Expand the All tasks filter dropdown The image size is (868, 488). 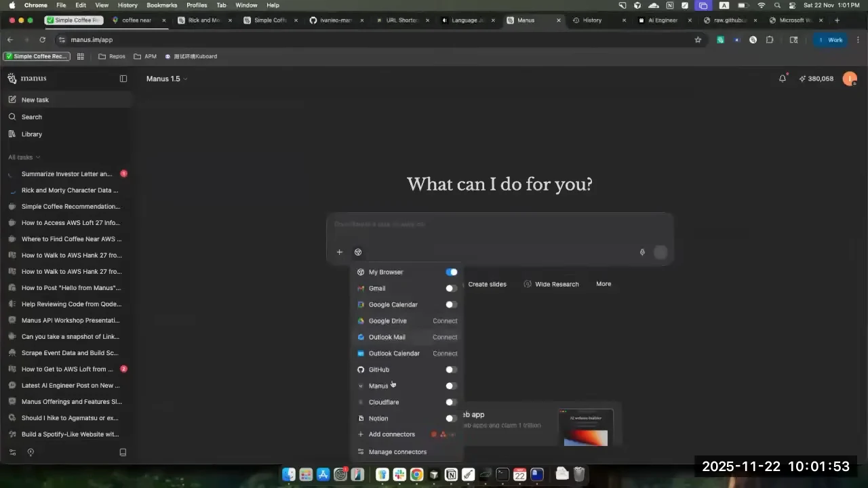[24, 157]
